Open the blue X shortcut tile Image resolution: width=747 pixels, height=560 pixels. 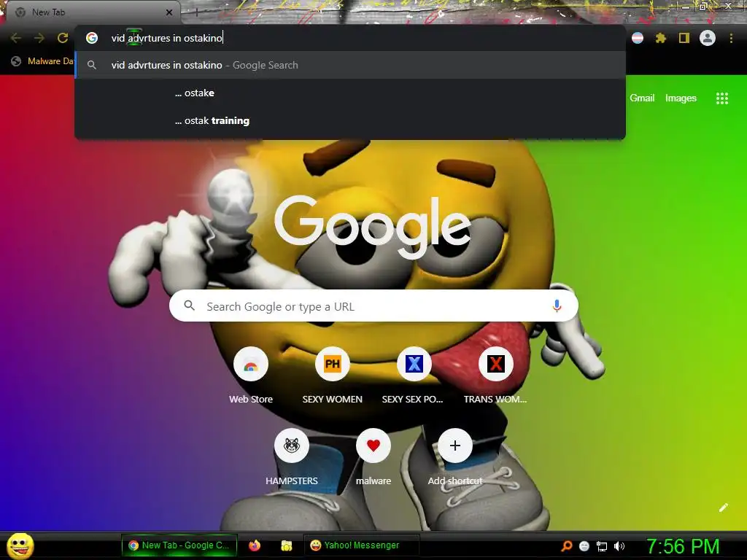coord(414,365)
